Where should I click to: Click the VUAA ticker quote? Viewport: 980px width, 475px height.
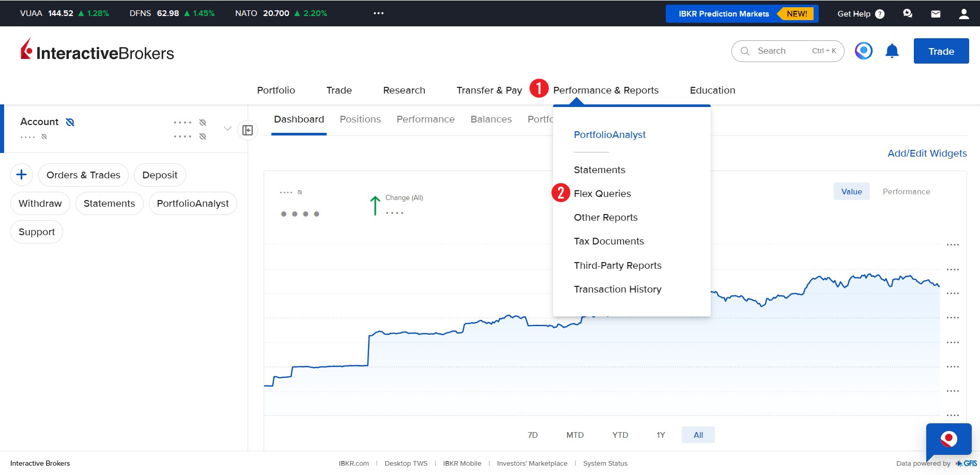point(64,13)
